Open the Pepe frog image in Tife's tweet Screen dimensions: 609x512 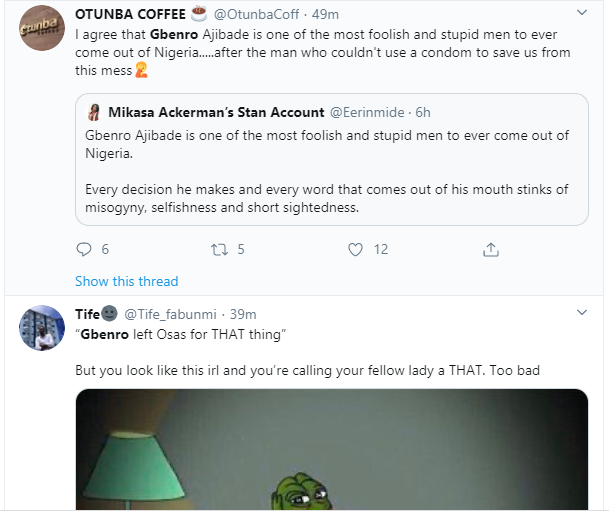click(332, 449)
